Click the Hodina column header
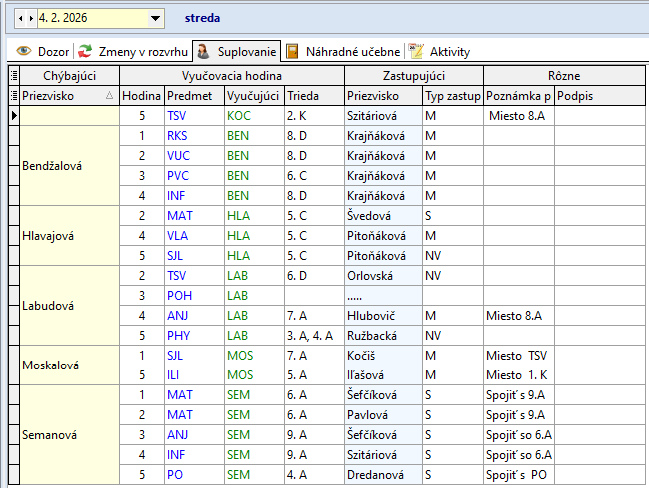649x488 pixels. click(141, 96)
